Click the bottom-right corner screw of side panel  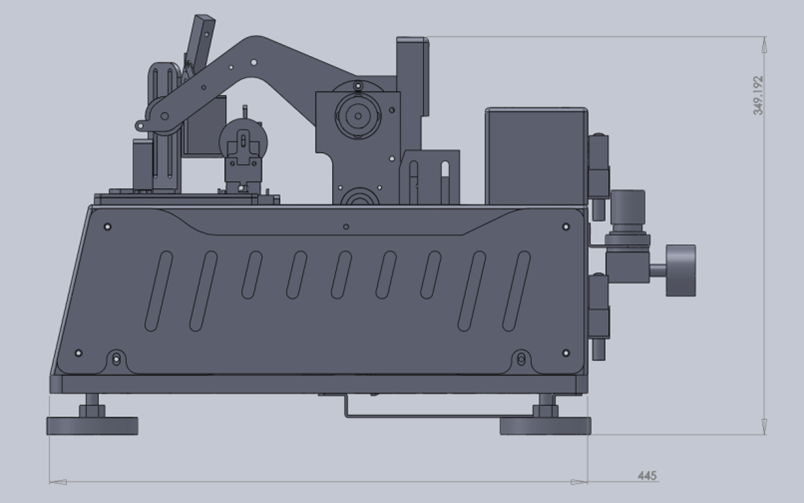pos(566,353)
